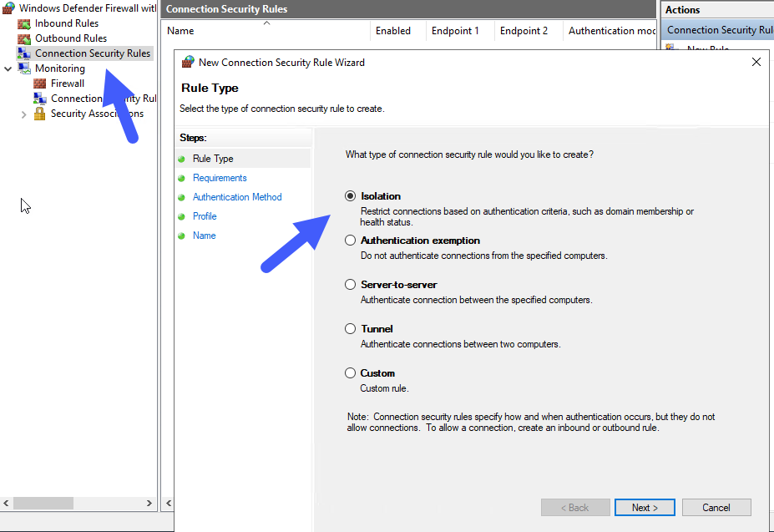Click the wizard's globe icon in title bar
This screenshot has width=774, height=532.
point(185,62)
